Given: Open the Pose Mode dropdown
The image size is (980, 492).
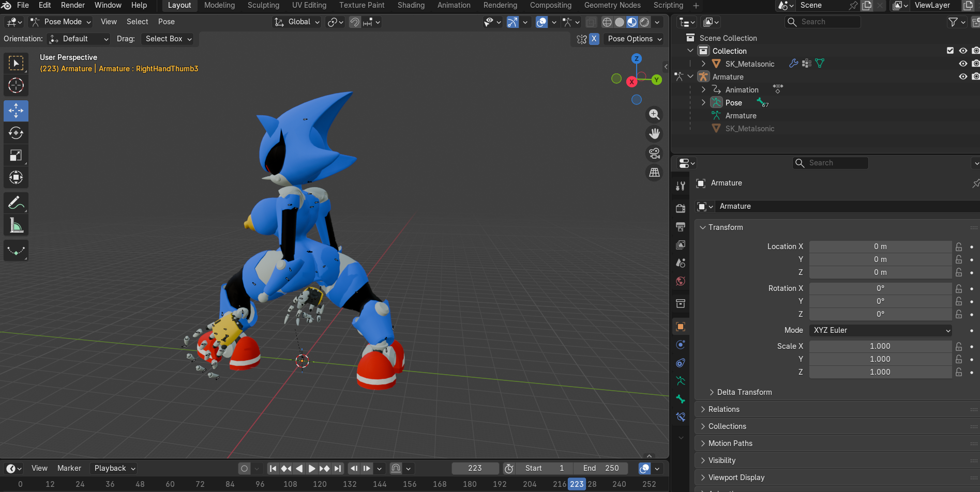Looking at the screenshot, I should (x=61, y=22).
